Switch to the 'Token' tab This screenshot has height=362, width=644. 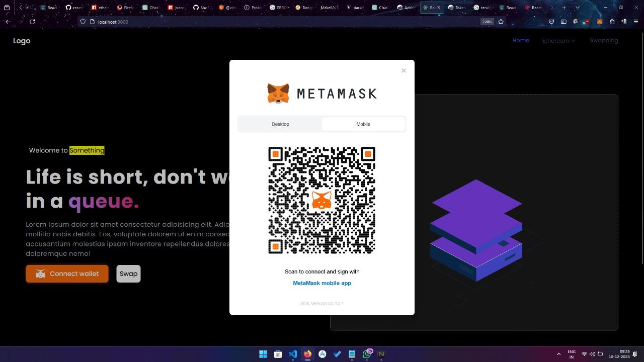click(x=457, y=8)
